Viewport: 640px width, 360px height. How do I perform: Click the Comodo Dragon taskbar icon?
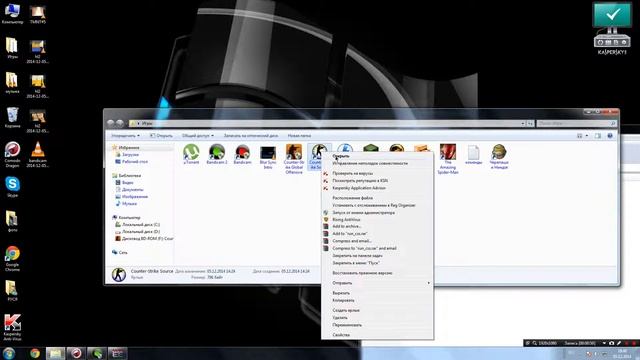pos(76,353)
